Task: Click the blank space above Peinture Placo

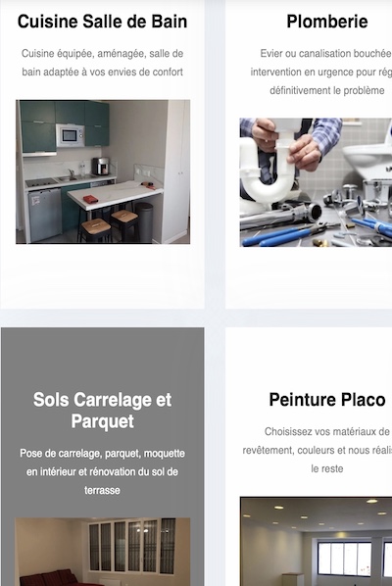Action: [309, 357]
